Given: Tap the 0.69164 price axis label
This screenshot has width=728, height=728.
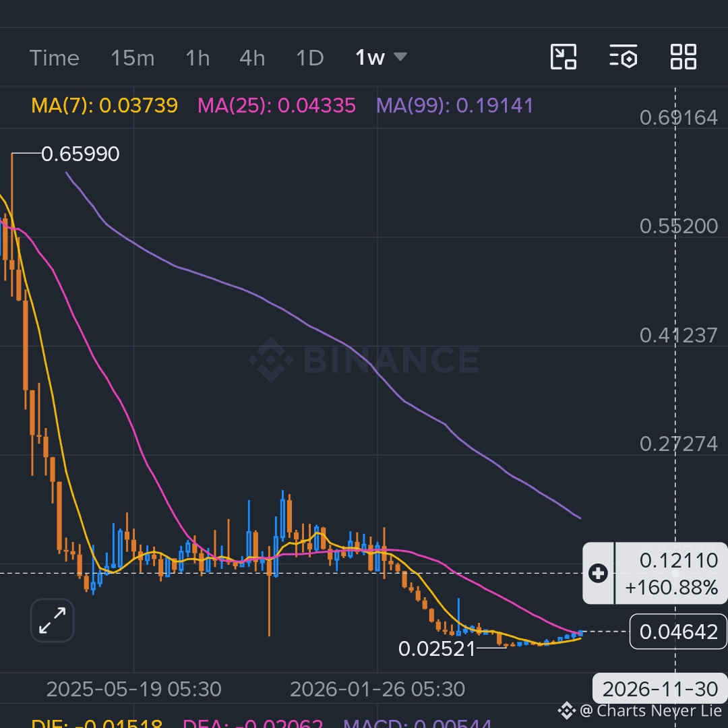Looking at the screenshot, I should coord(678,117).
